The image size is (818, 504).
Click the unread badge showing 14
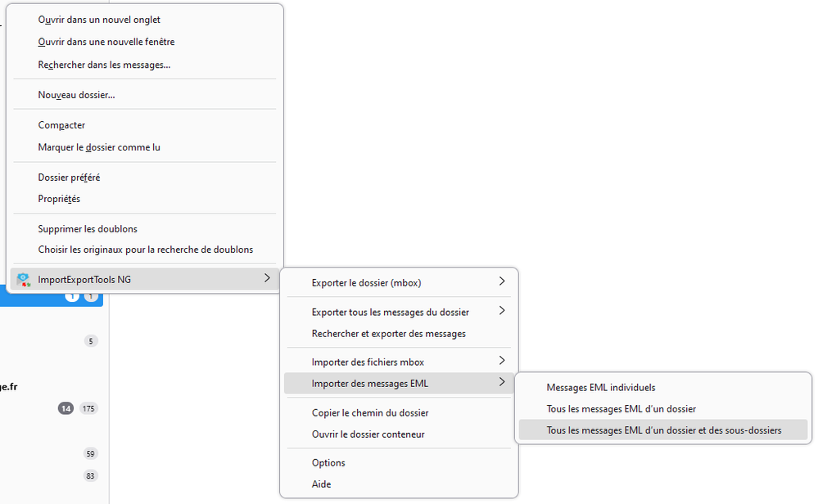66,408
